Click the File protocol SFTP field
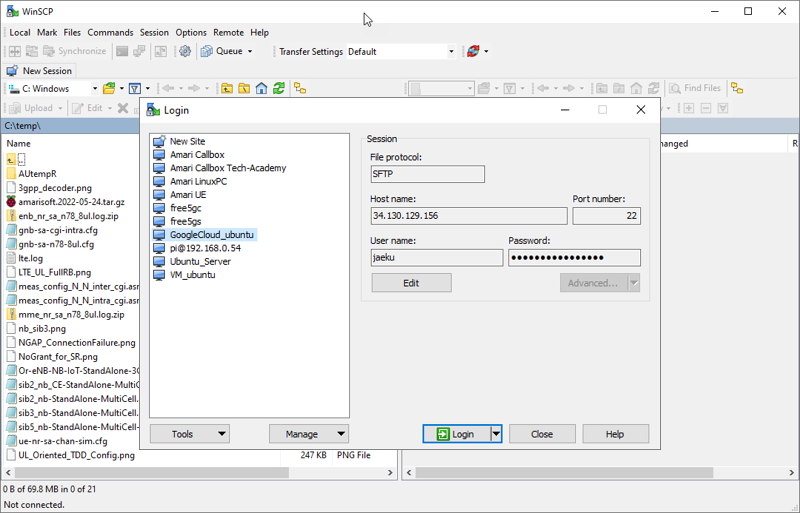This screenshot has width=800, height=513. coord(428,174)
